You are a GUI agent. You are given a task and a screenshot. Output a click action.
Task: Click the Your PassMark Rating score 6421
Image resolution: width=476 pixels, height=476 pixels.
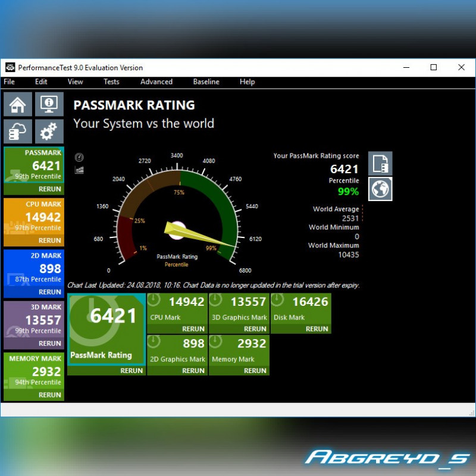345,169
